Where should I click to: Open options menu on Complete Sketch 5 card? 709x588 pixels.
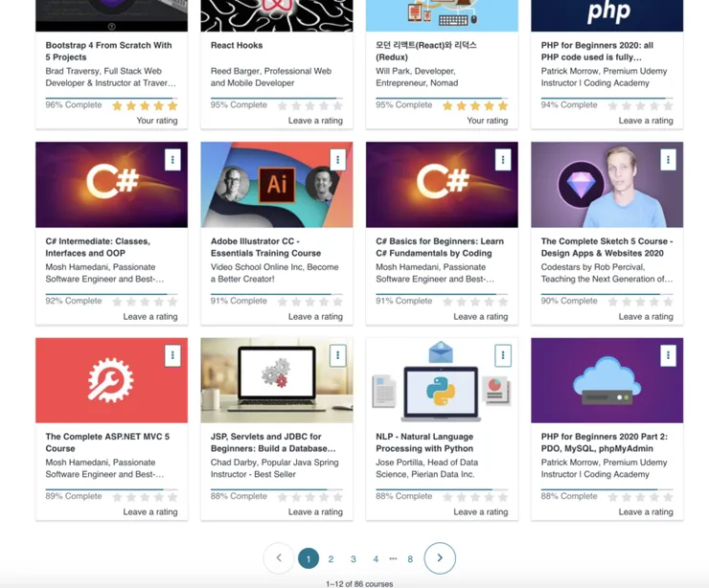[668, 160]
